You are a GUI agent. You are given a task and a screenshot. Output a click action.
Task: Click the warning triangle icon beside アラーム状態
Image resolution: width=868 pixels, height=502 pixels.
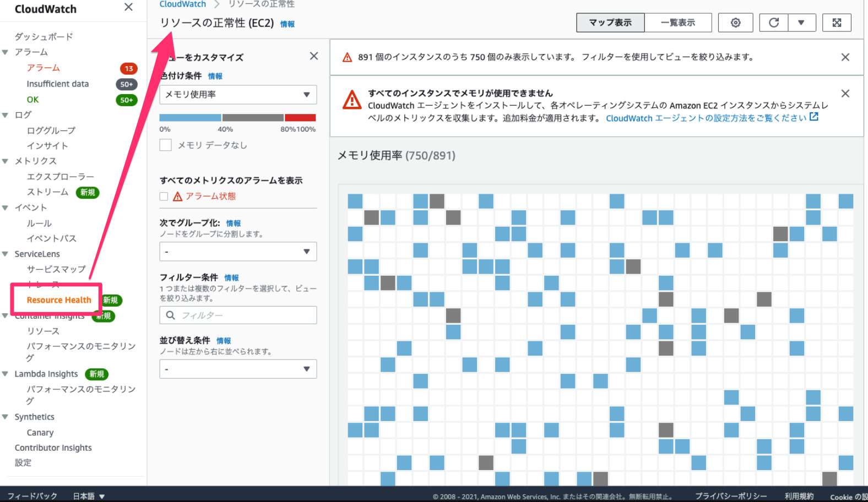177,197
